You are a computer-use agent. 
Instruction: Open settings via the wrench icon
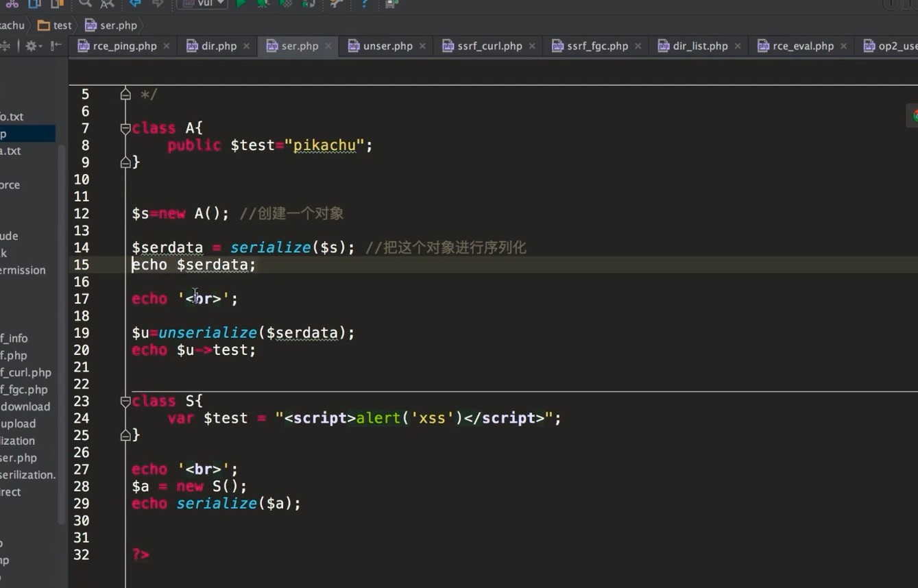[336, 3]
